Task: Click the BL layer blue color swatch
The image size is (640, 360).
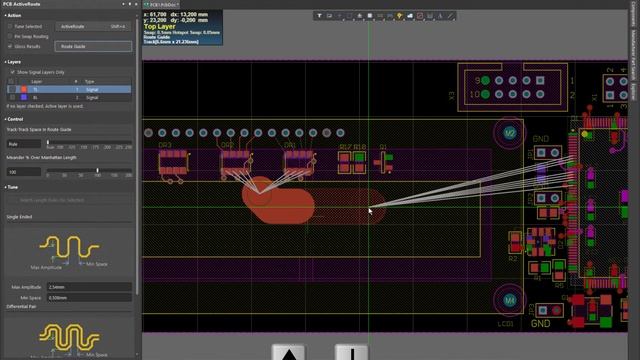Action: point(24,98)
